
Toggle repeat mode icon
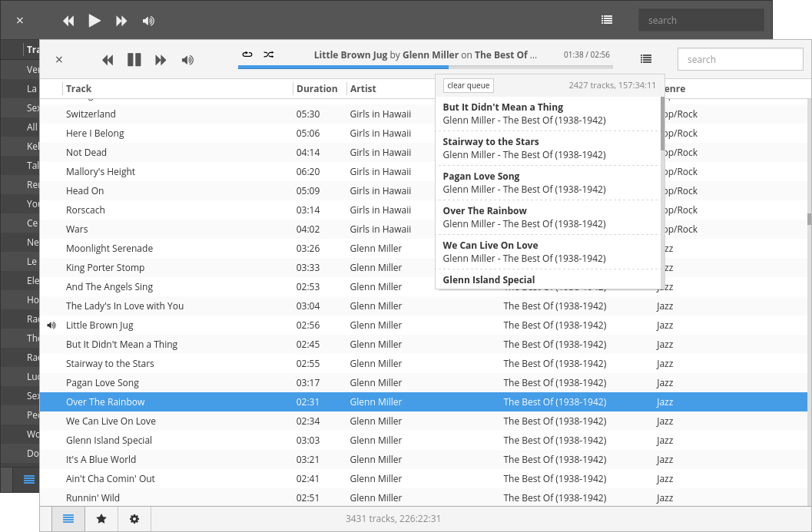click(x=247, y=55)
